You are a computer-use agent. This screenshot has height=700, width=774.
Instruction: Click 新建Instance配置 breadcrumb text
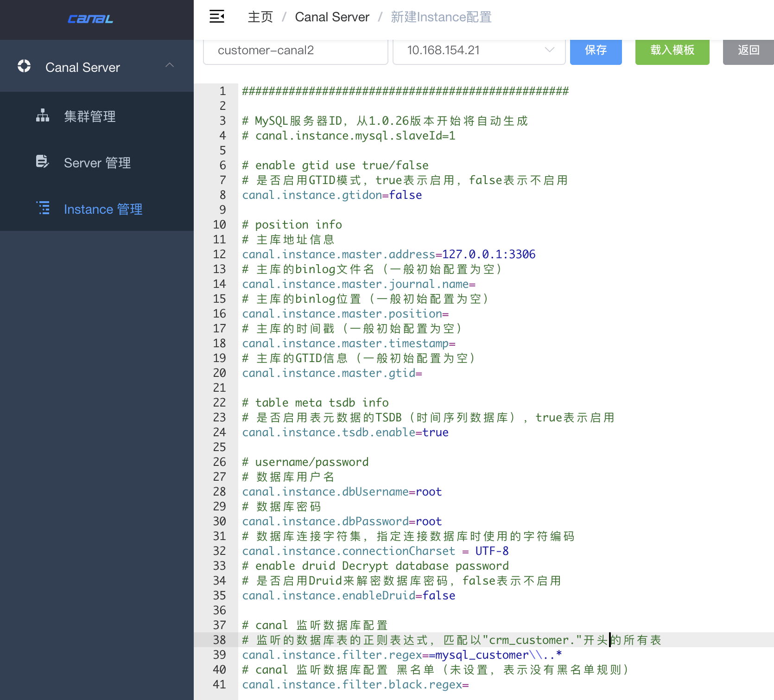click(x=441, y=17)
